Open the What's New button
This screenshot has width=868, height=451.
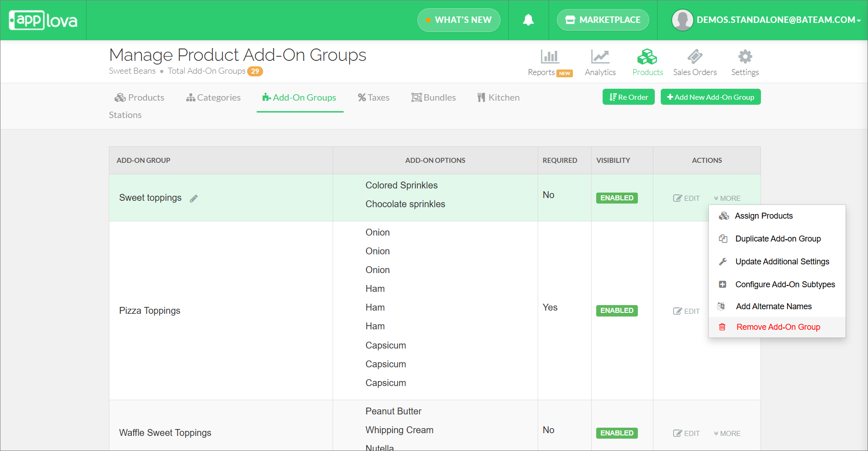(x=458, y=20)
